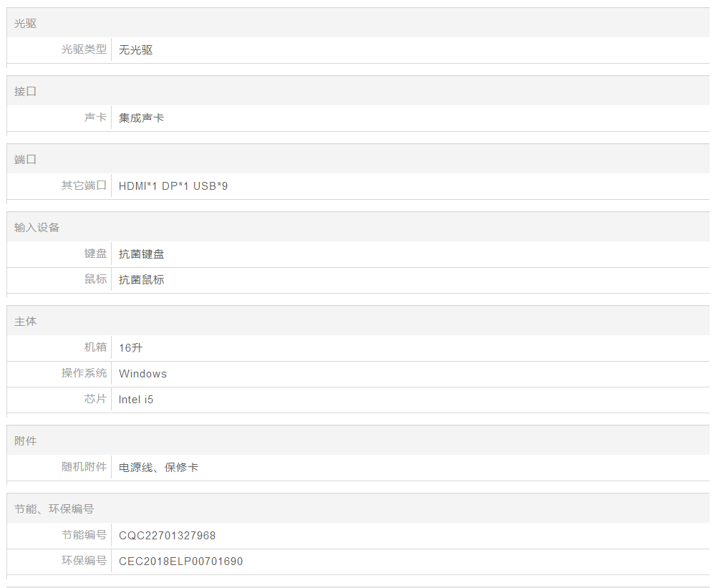The width and height of the screenshot is (721, 588).
Task: Select the Intel i5 chip value
Action: (136, 400)
